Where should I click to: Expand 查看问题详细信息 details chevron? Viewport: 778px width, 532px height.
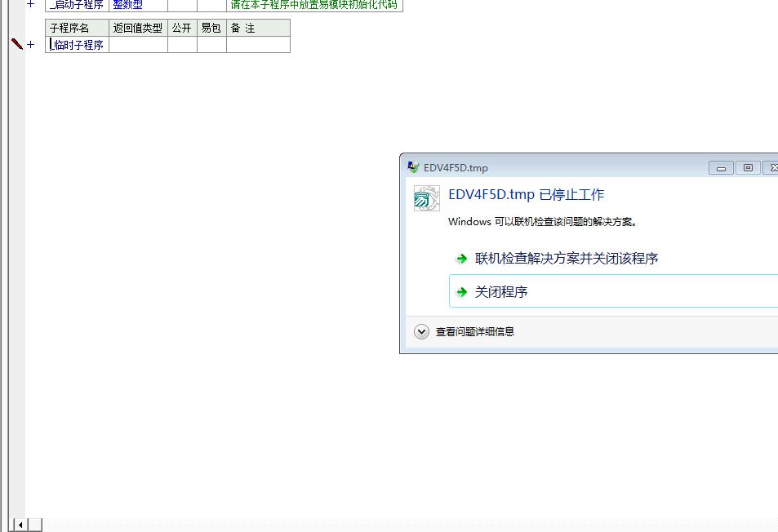coord(421,331)
